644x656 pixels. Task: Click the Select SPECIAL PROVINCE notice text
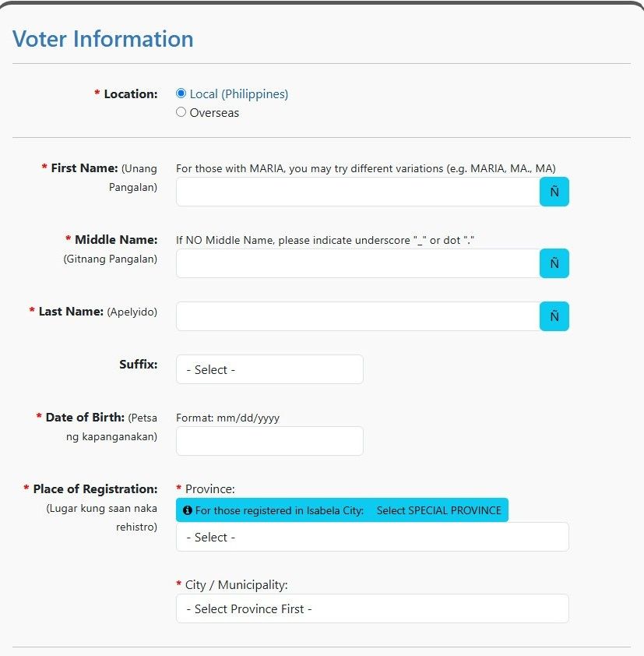pyautogui.click(x=438, y=510)
